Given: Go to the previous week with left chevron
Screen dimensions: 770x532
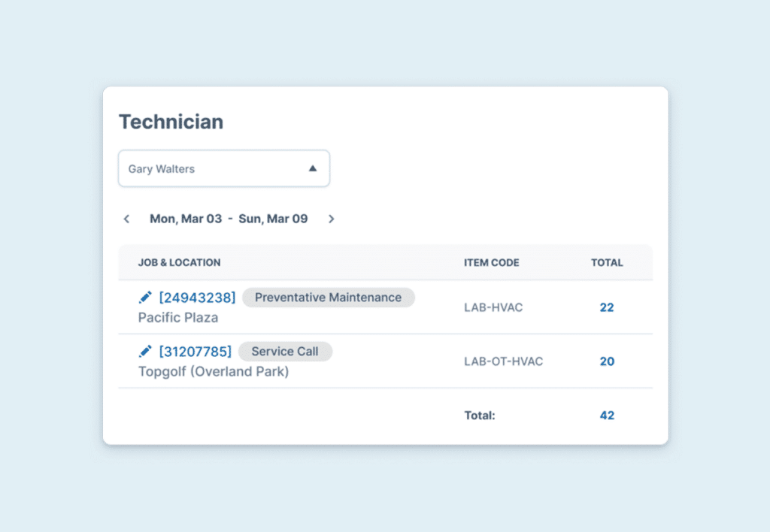Looking at the screenshot, I should pyautogui.click(x=126, y=219).
